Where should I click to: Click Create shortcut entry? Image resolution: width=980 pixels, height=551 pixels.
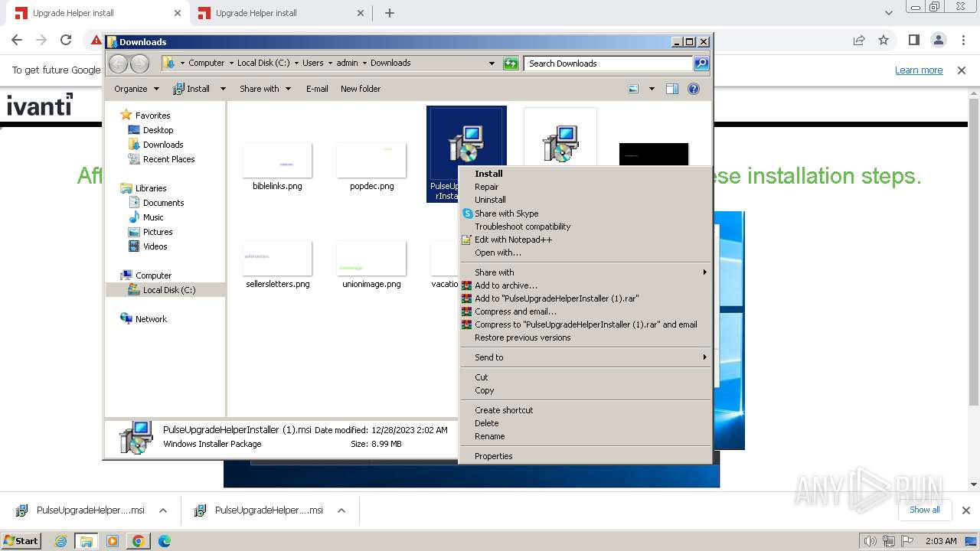click(x=504, y=410)
